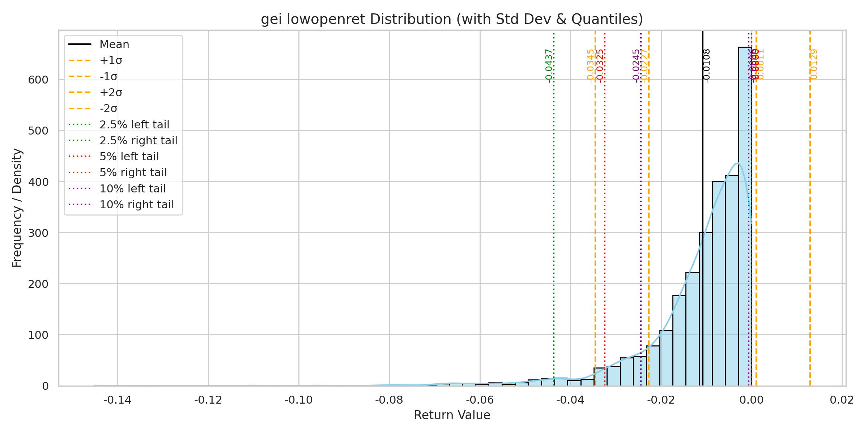Click the Frequency / Density axis label

17,208
